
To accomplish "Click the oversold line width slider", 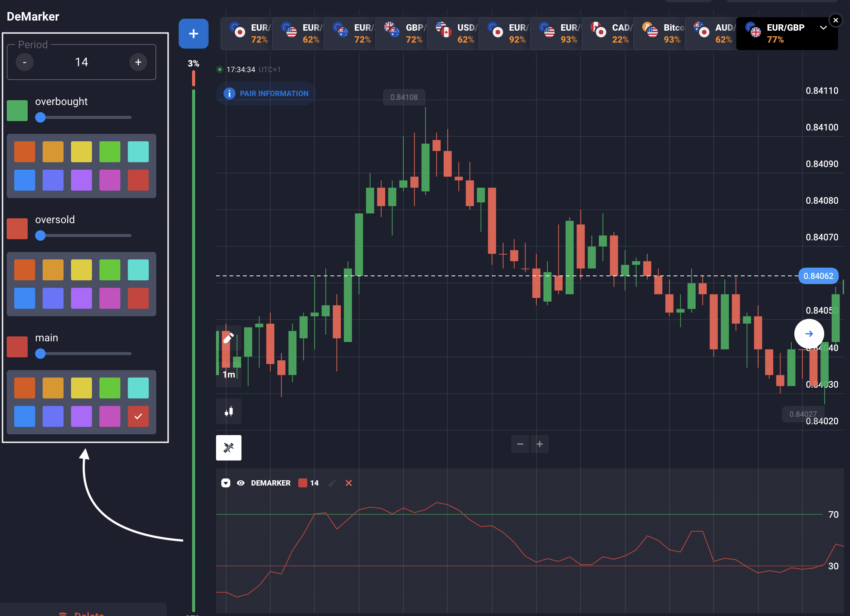I will (x=83, y=236).
